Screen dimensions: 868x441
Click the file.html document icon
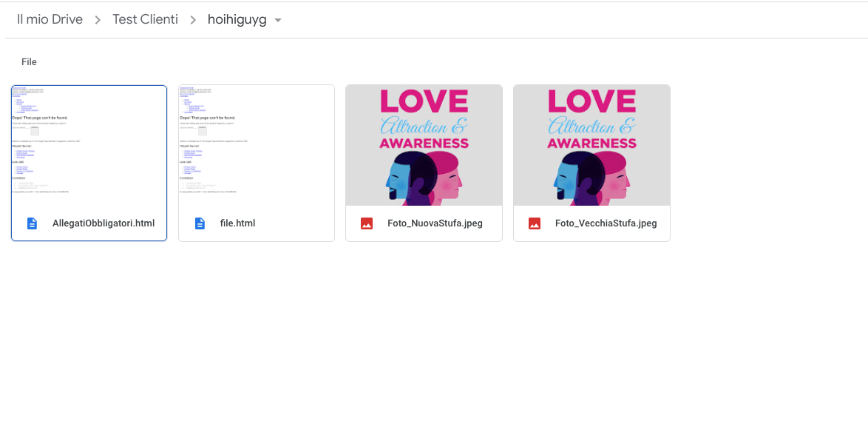[x=200, y=223]
